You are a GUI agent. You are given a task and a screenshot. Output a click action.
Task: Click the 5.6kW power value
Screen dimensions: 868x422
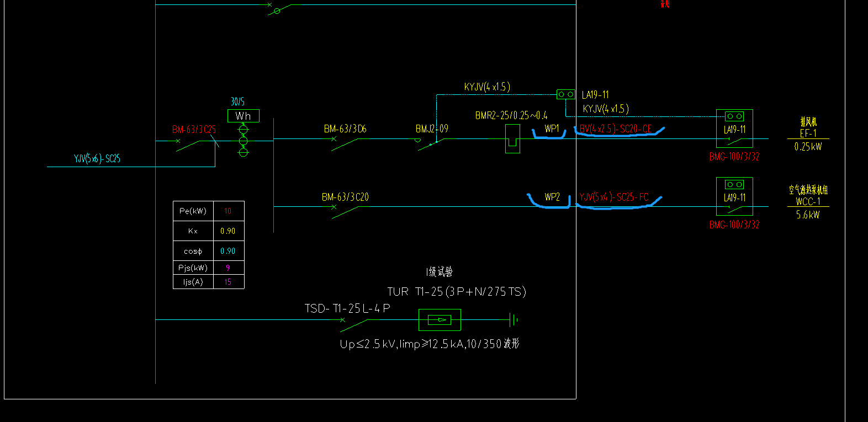point(808,215)
